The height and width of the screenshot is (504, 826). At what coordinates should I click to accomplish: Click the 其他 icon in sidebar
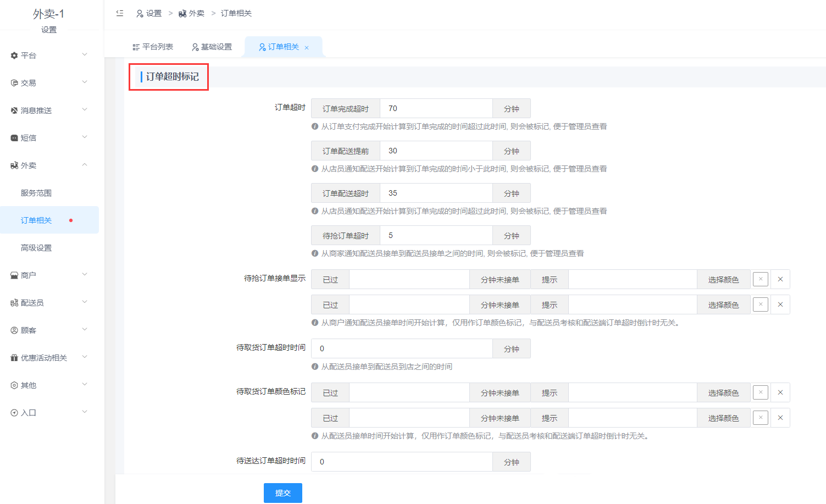(14, 385)
